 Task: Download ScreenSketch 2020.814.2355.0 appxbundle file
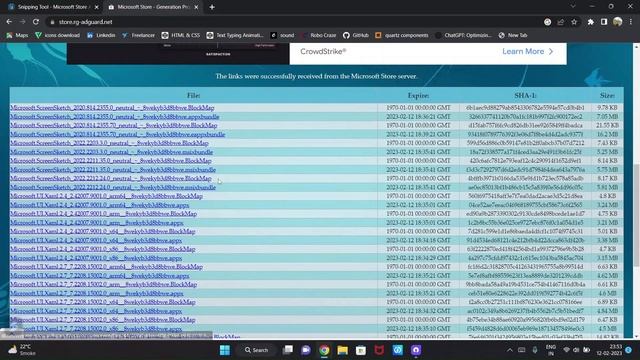pos(115,117)
